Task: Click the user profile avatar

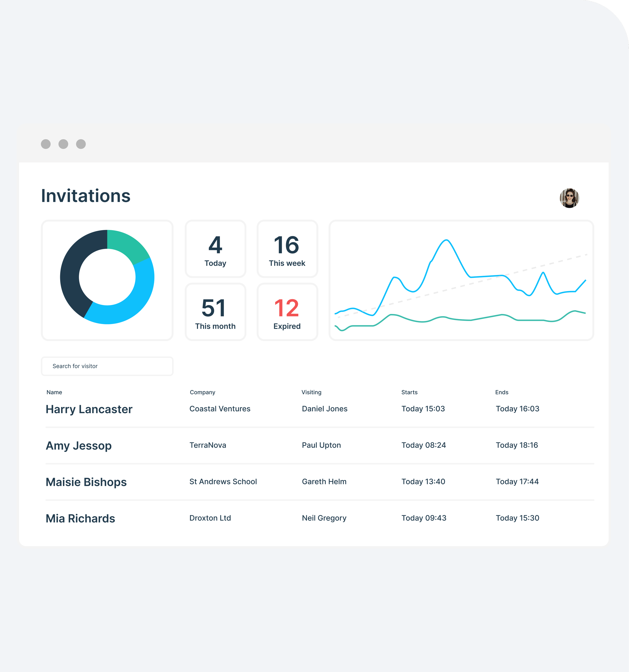Action: coord(569,198)
